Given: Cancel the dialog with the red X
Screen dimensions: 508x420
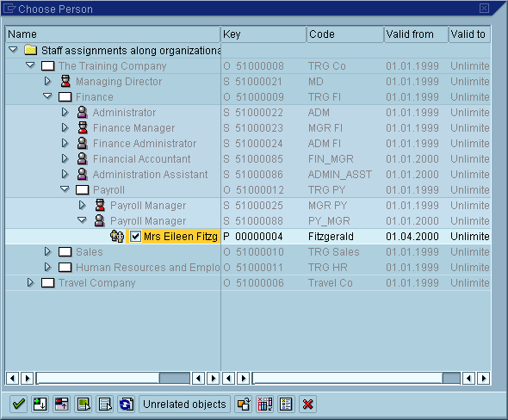Looking at the screenshot, I should (307, 404).
